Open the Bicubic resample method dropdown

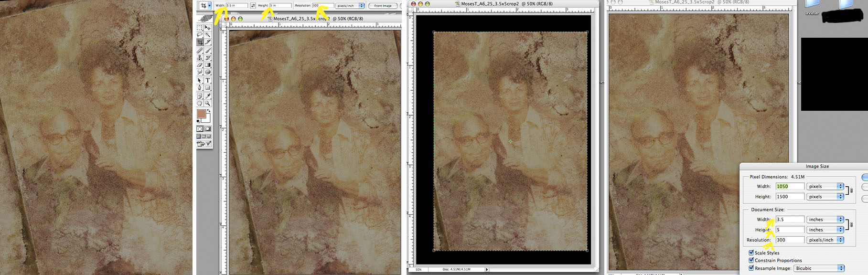coord(819,268)
